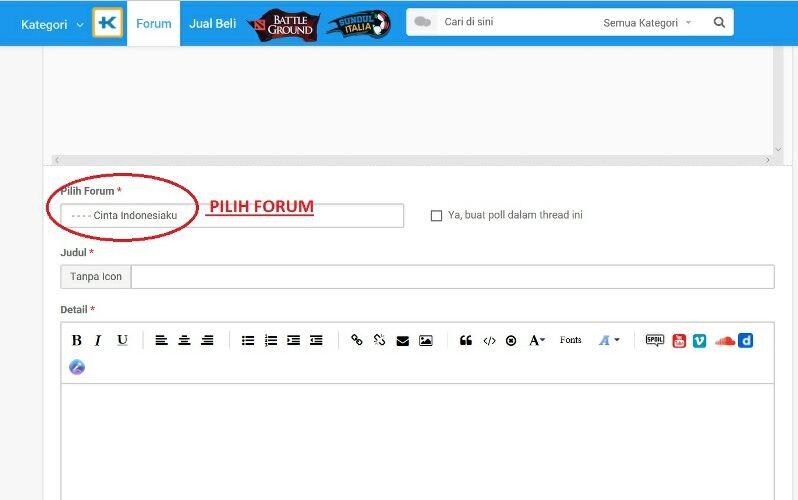Insert a quote block
This screenshot has height=500, width=798.
(x=466, y=340)
